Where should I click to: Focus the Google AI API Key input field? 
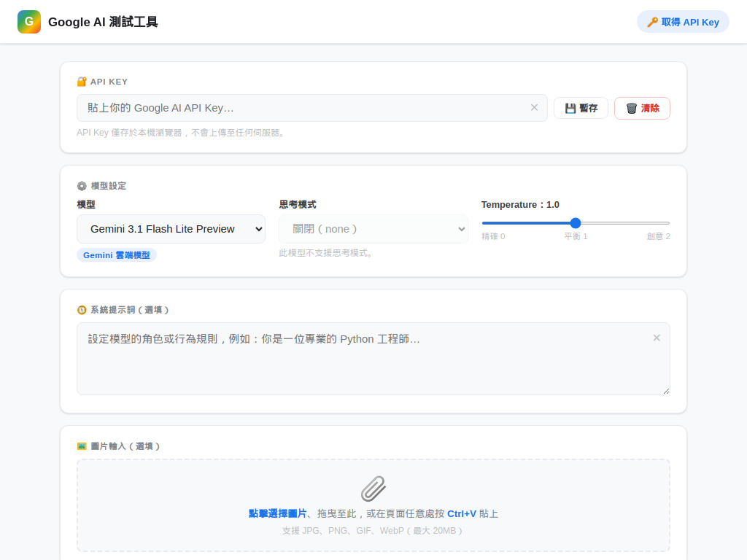(x=312, y=108)
